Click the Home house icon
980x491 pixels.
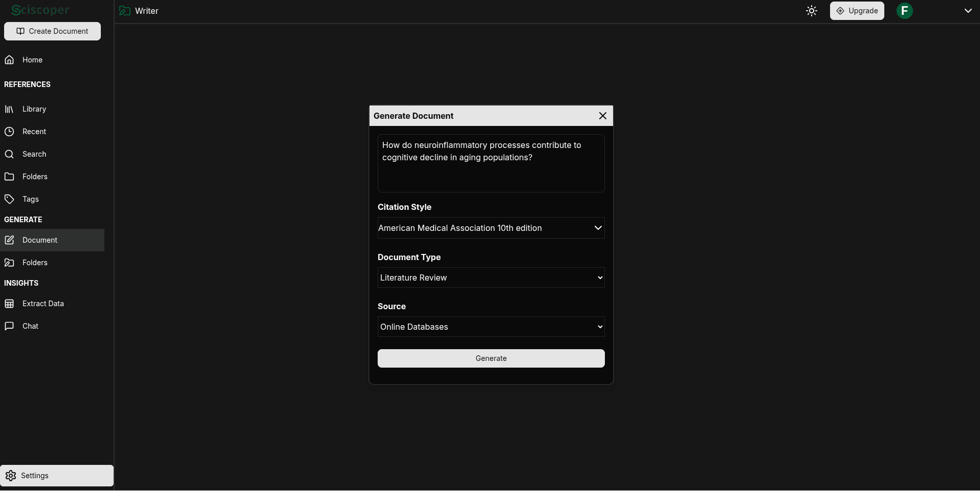point(9,60)
